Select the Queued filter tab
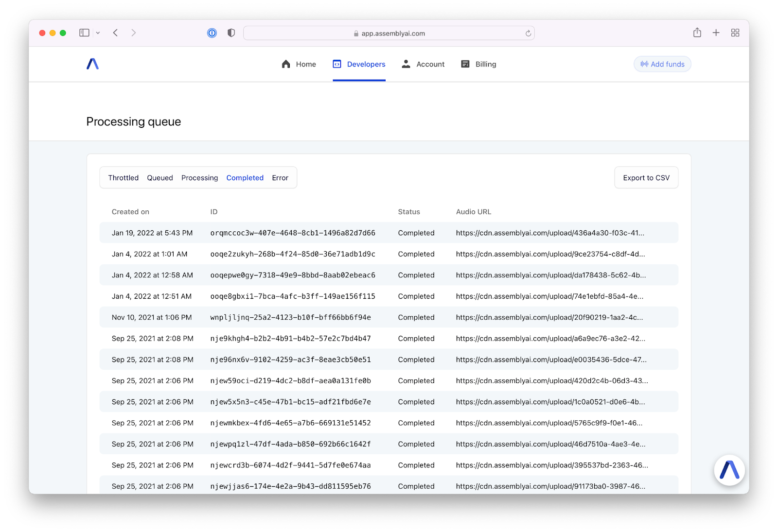This screenshot has width=778, height=532. (x=160, y=178)
